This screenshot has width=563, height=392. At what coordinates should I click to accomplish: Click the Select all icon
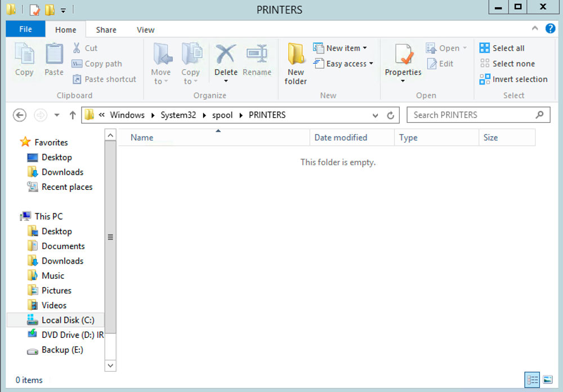[485, 48]
